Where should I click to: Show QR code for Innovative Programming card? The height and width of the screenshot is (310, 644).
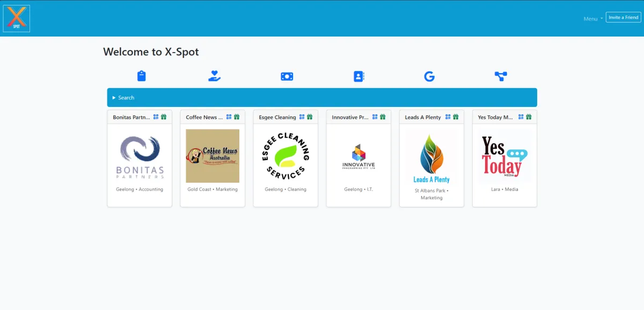[375, 117]
